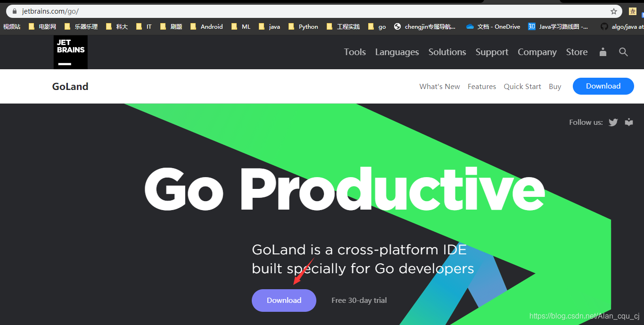Open Quick Start page
Screen dimensions: 644x325
(x=522, y=87)
